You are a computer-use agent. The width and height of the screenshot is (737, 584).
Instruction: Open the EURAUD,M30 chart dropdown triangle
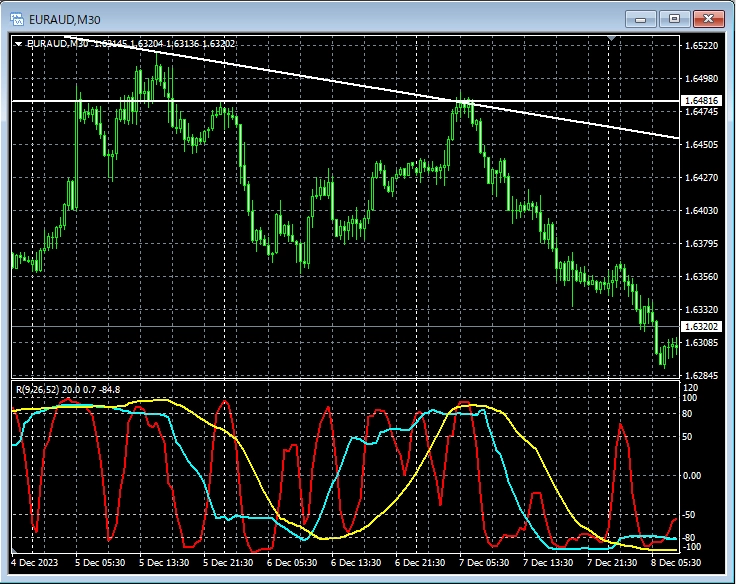point(19,44)
